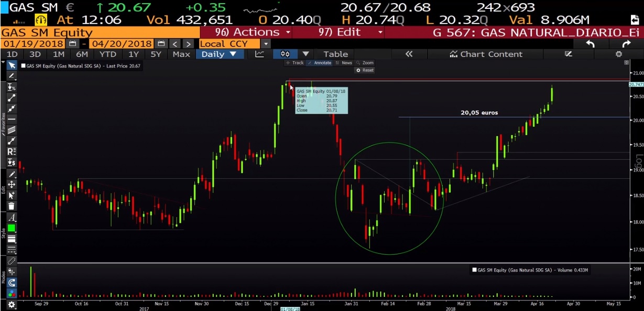644x311 pixels.
Task: Open the left toolbar settings gear
Action: (x=11, y=304)
